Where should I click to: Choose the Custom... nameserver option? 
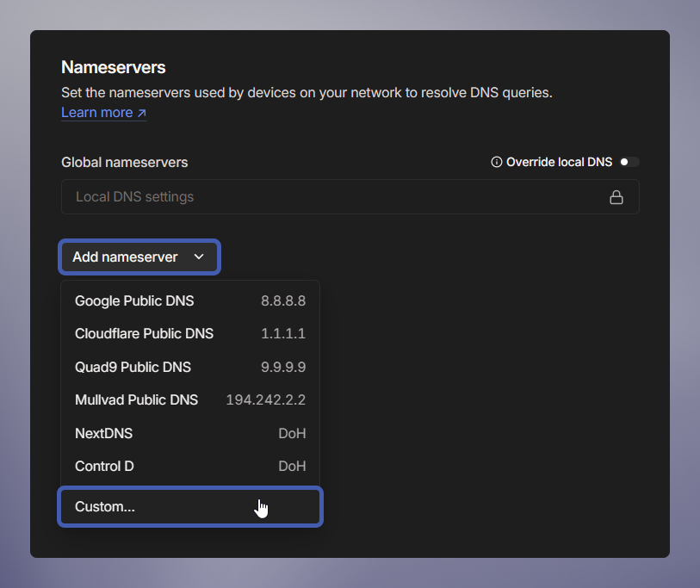point(190,507)
